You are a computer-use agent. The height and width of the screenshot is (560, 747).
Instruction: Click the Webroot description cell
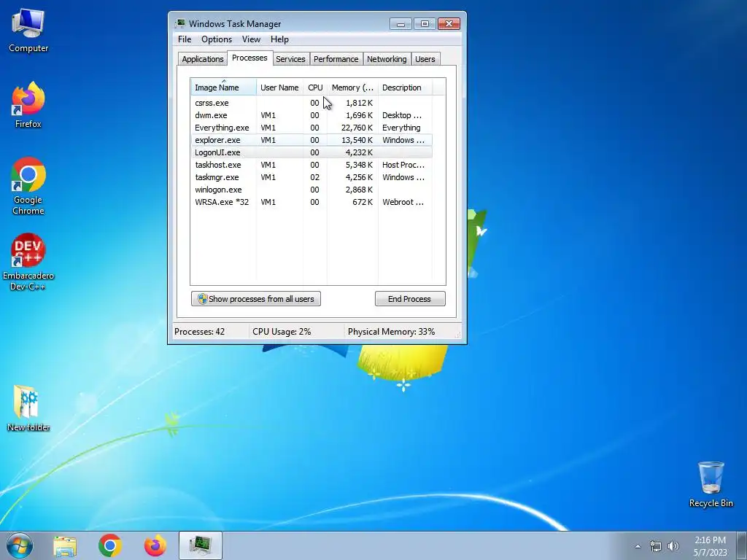[403, 202]
